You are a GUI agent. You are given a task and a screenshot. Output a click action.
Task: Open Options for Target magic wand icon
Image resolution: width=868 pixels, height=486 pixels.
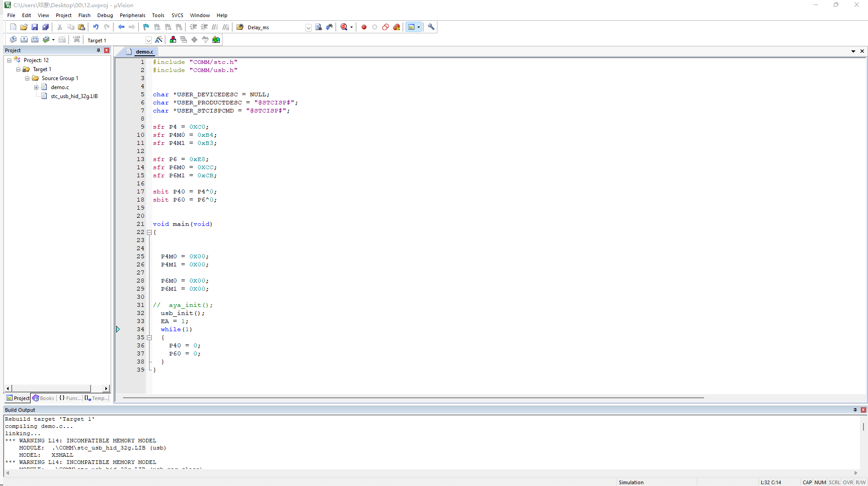159,40
